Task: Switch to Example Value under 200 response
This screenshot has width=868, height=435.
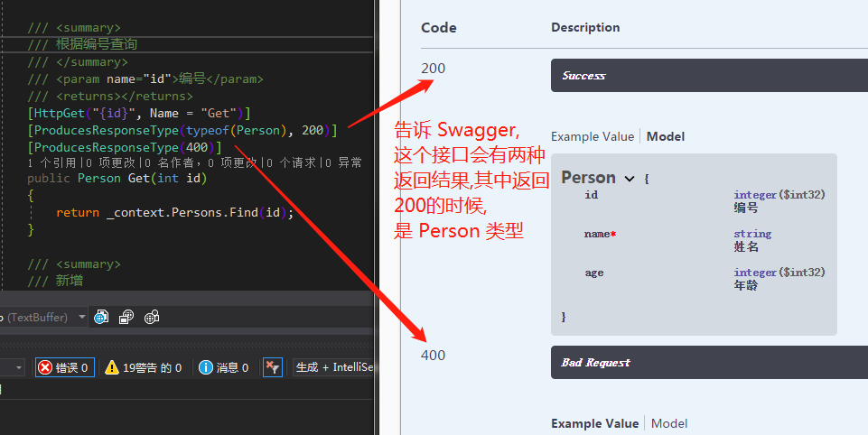Action: click(593, 136)
